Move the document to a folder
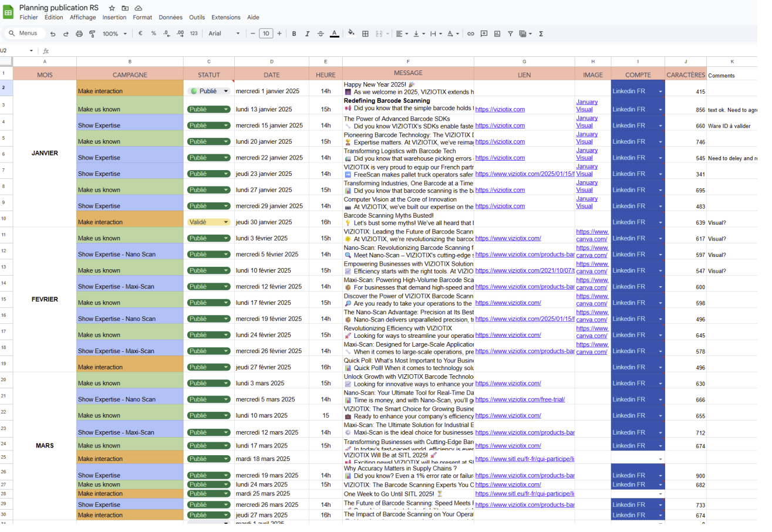The height and width of the screenshot is (532, 772). point(125,8)
